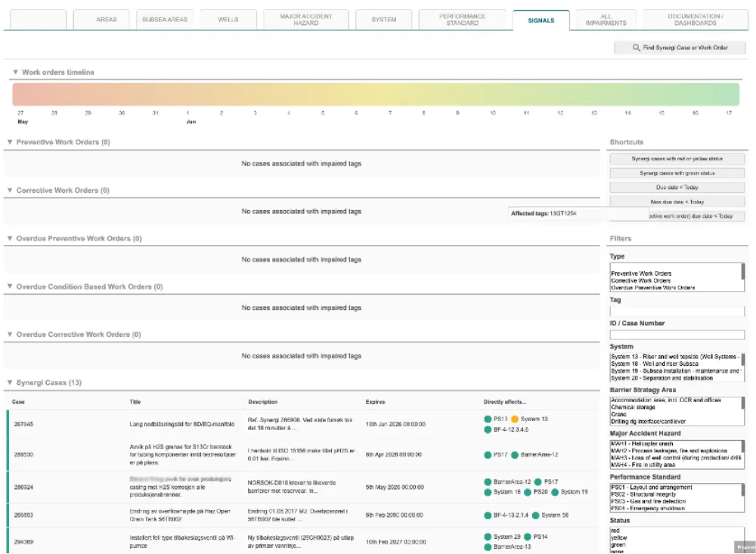Select PS01 - Layout and arrangement filter

coord(652,487)
